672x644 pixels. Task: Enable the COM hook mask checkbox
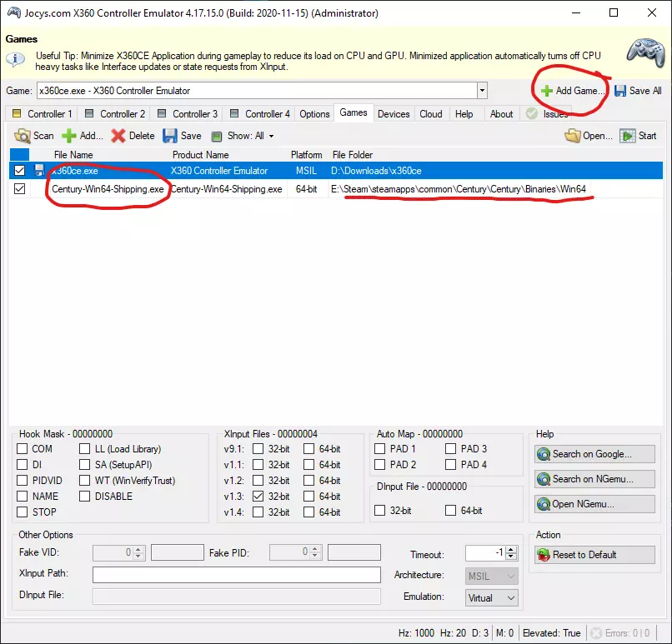point(22,449)
